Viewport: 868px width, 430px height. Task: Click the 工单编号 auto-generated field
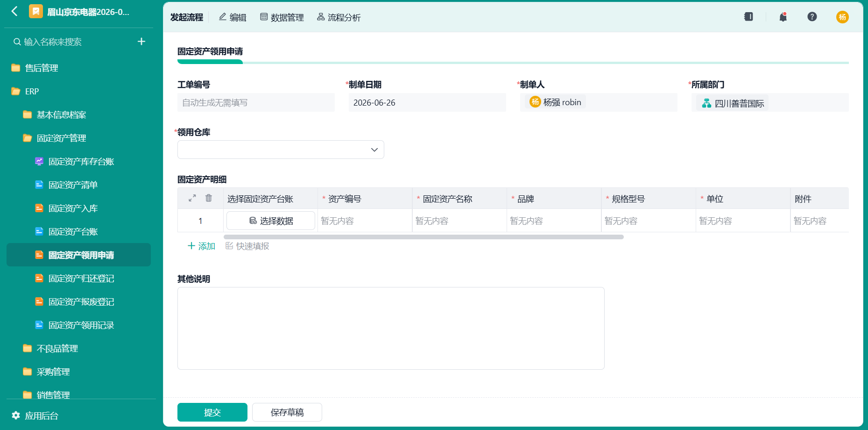(256, 102)
